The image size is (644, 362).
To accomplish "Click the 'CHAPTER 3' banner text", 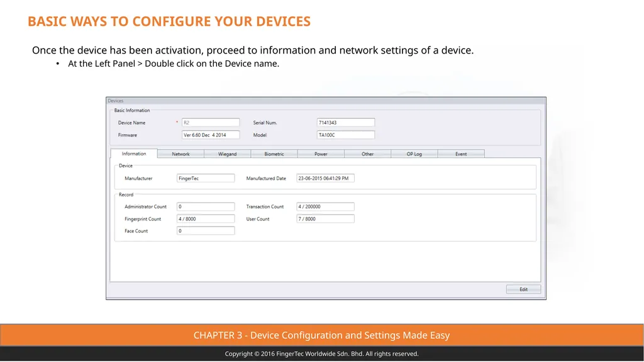I will pos(321,336).
